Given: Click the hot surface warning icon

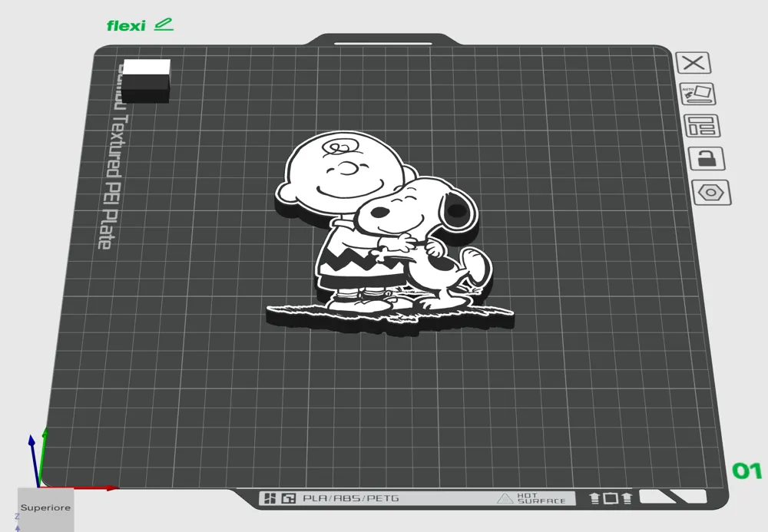Looking at the screenshot, I should pyautogui.click(x=506, y=498).
